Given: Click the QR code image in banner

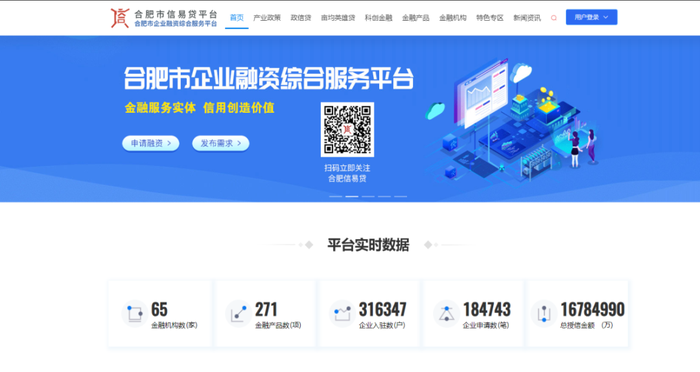Looking at the screenshot, I should (347, 130).
